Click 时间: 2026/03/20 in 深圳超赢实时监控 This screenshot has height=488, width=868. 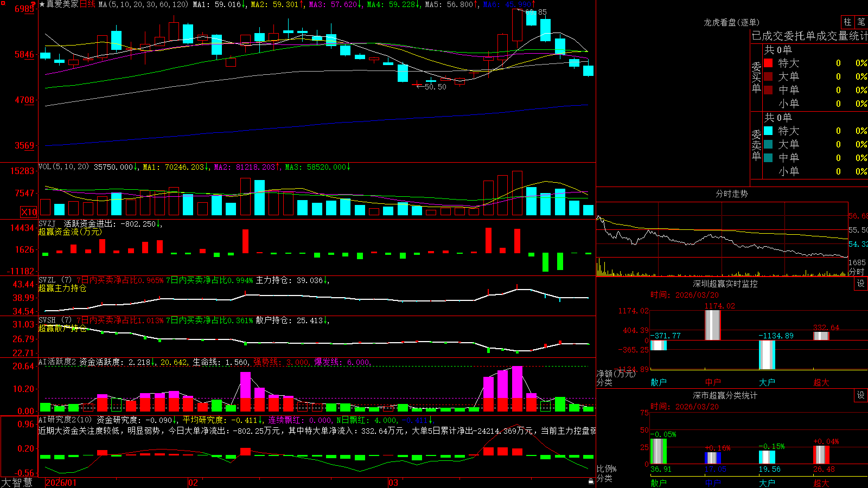click(685, 295)
